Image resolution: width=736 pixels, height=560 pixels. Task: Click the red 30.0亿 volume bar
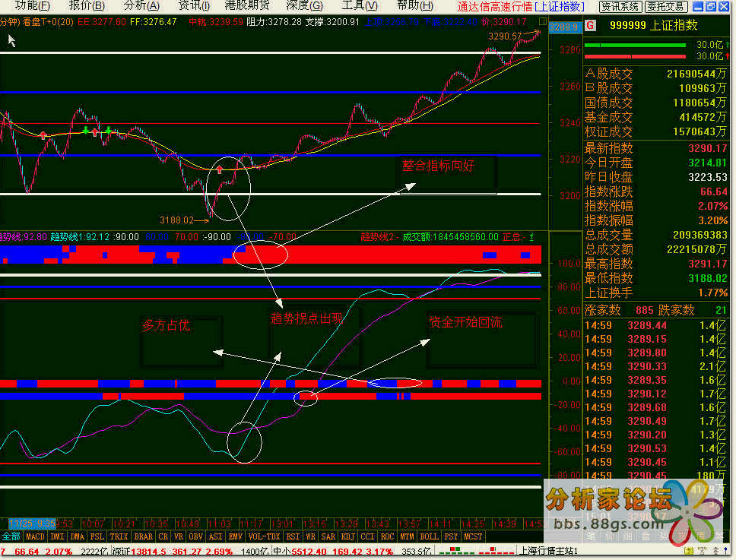click(635, 56)
